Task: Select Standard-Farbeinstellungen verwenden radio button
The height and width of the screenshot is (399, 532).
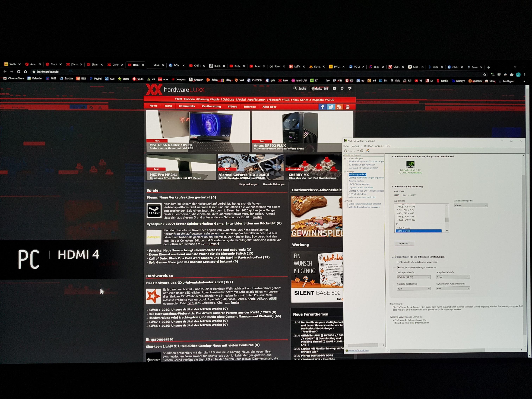Action: pos(398,262)
